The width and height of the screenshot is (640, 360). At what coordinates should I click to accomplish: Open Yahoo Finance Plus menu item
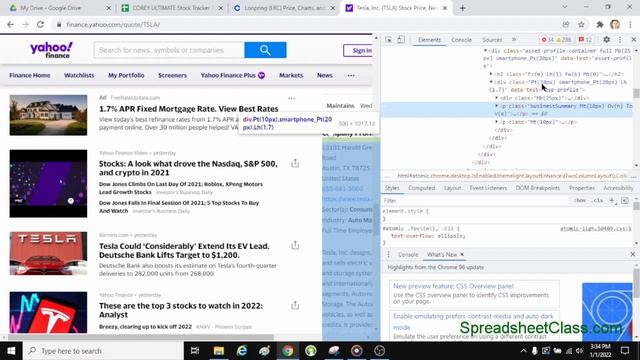233,75
